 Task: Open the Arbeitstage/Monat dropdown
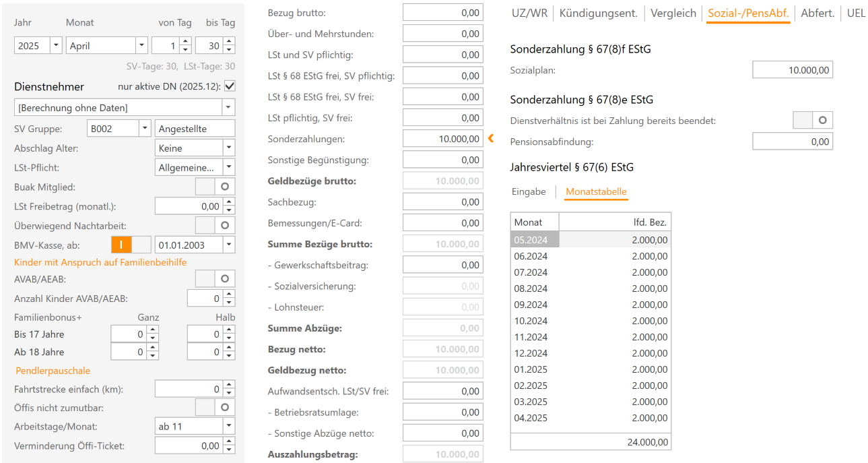[x=228, y=427]
